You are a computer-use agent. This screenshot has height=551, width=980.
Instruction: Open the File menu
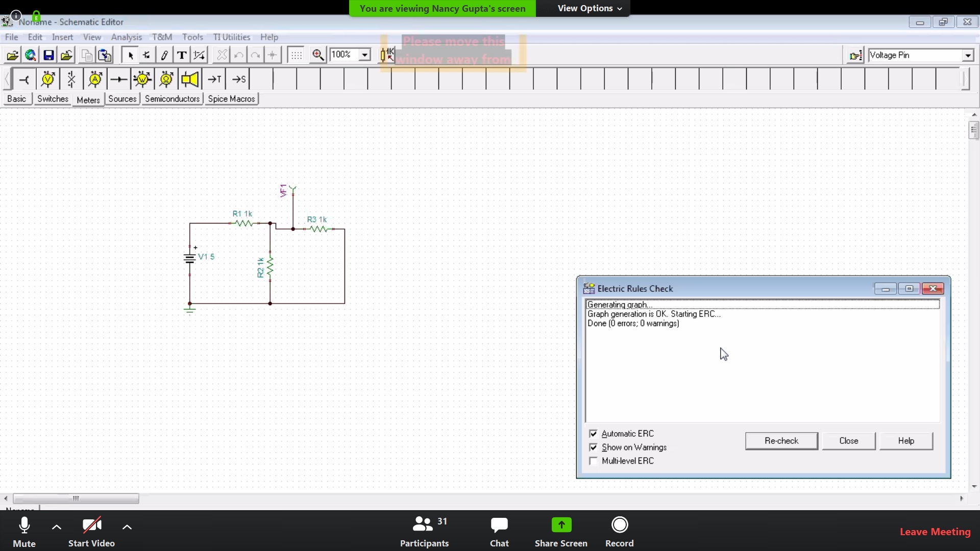[11, 37]
